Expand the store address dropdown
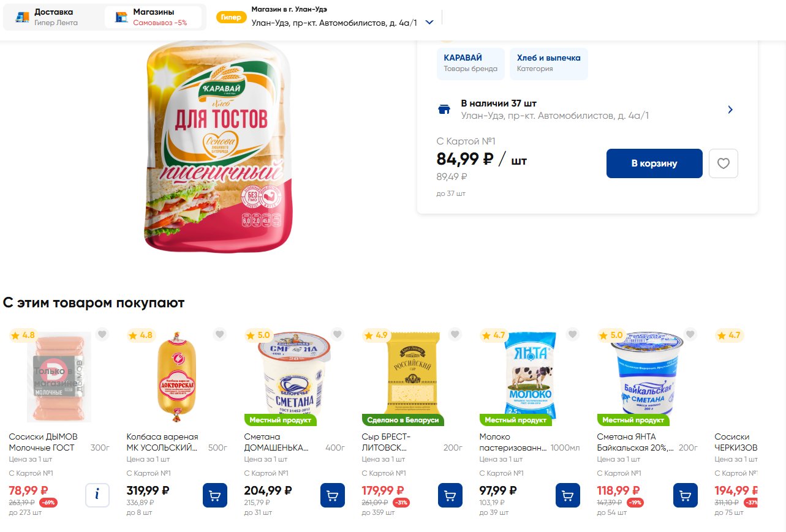The image size is (786, 532). 429,23
